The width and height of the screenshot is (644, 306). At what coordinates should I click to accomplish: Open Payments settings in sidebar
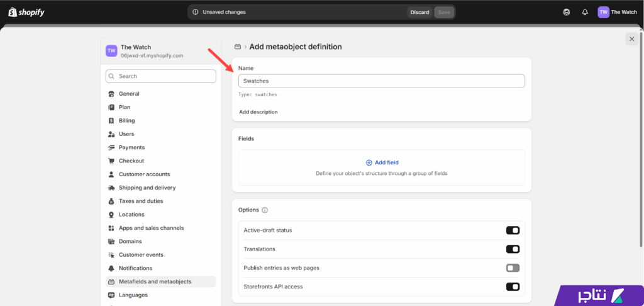click(131, 147)
